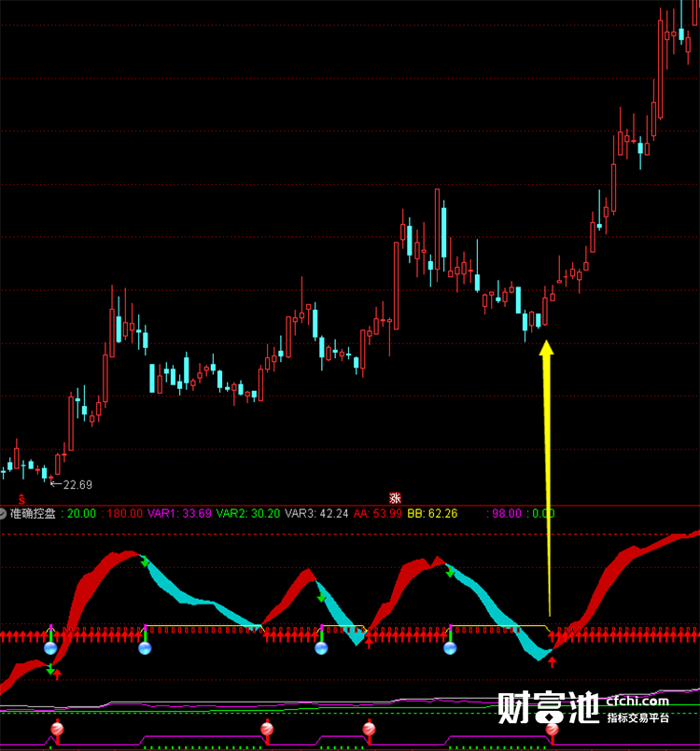Viewport: 700px width, 751px height.
Task: Click the red 180.00 indicator value
Action: [x=124, y=513]
